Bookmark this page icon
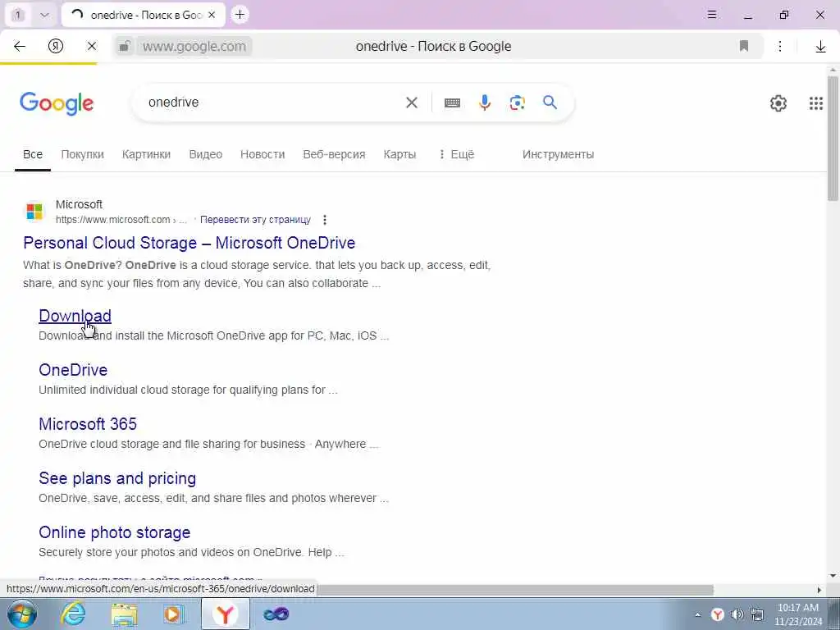 [x=743, y=47]
